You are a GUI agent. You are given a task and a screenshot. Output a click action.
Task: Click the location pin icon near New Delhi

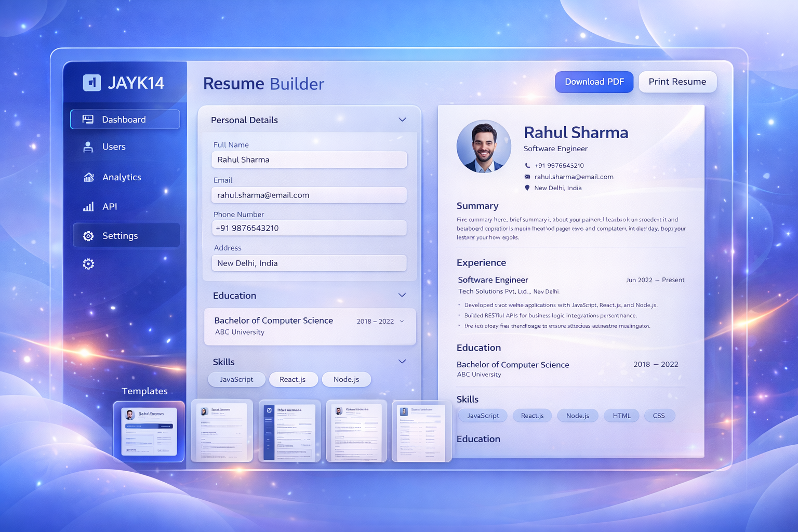tap(526, 188)
